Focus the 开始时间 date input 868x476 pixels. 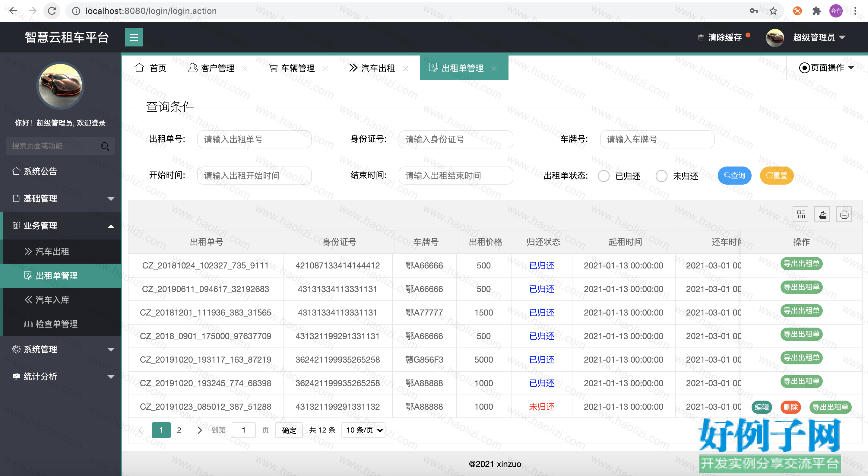pos(255,176)
